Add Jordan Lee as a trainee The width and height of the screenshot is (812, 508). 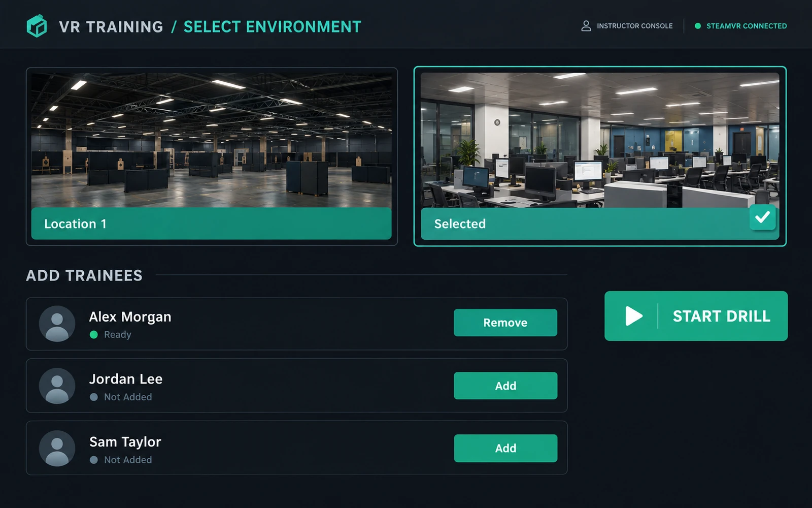[505, 386]
